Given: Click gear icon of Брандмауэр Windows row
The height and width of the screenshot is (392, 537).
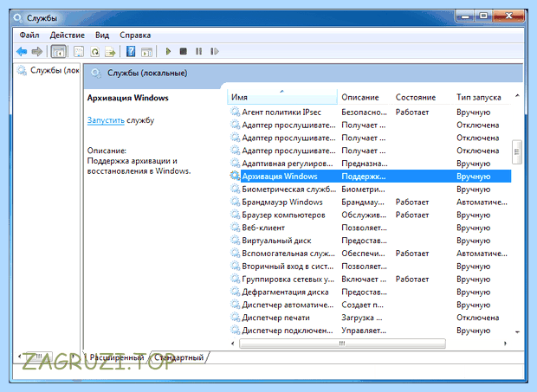Looking at the screenshot, I should (235, 202).
